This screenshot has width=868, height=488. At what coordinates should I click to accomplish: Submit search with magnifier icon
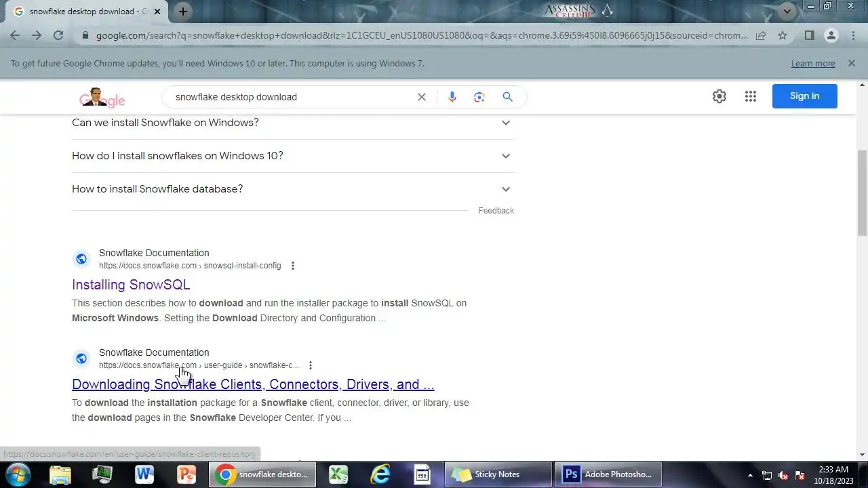[x=507, y=97]
